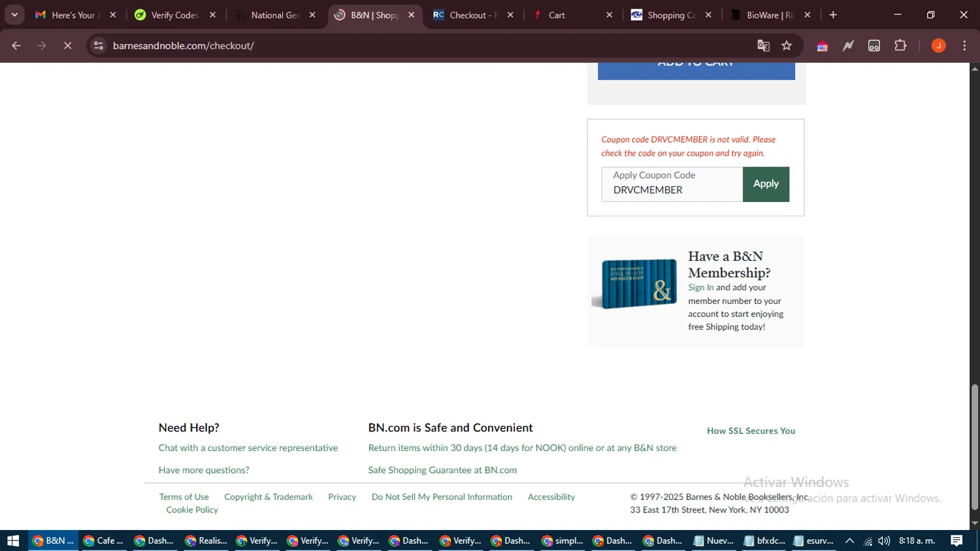The height and width of the screenshot is (551, 980).
Task: Close the National Geographic tab
Action: tap(312, 15)
